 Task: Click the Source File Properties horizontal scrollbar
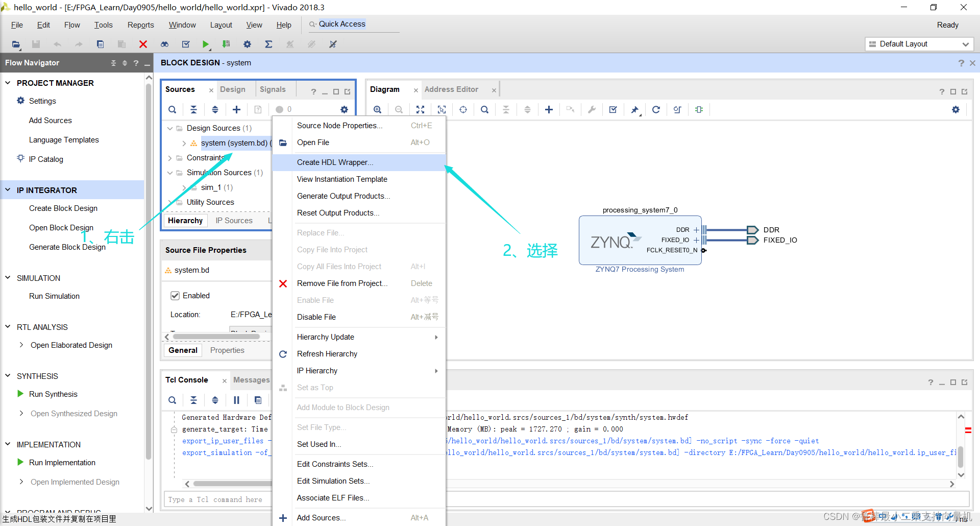pos(217,337)
